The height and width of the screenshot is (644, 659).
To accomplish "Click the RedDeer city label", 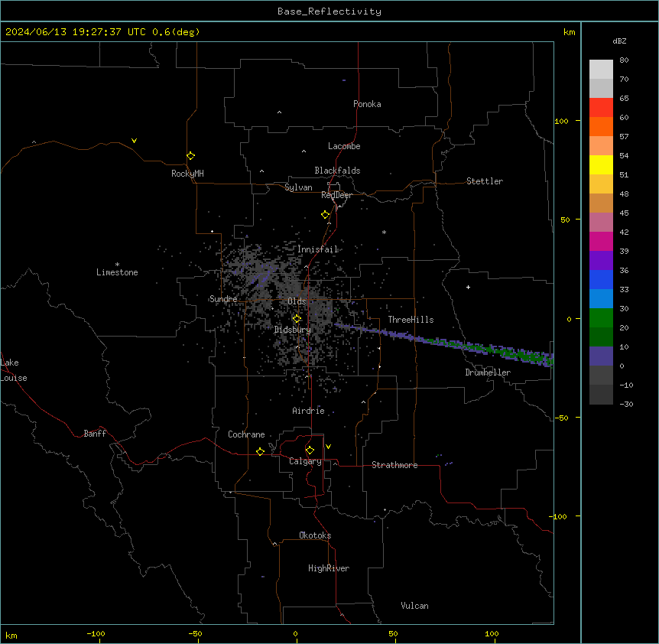I will tap(336, 195).
